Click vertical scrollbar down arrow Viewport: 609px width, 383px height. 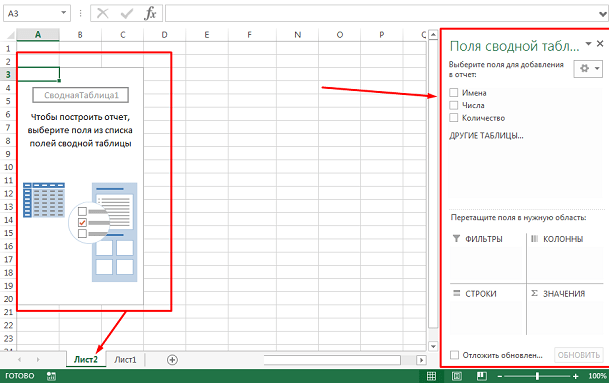(433, 346)
